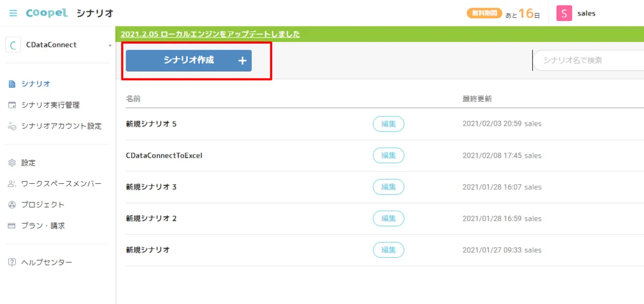Go to ワークスペースメンバー page
Screen dimensions: 644x304
click(x=61, y=184)
